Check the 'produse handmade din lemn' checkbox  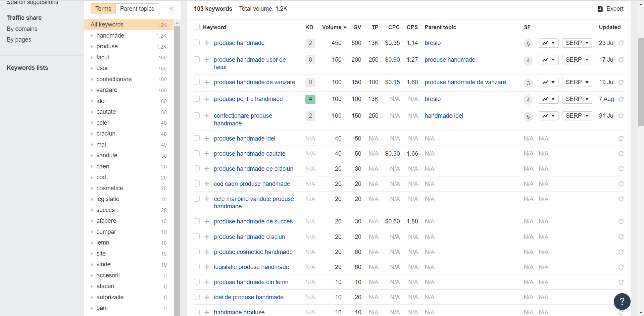(x=197, y=282)
